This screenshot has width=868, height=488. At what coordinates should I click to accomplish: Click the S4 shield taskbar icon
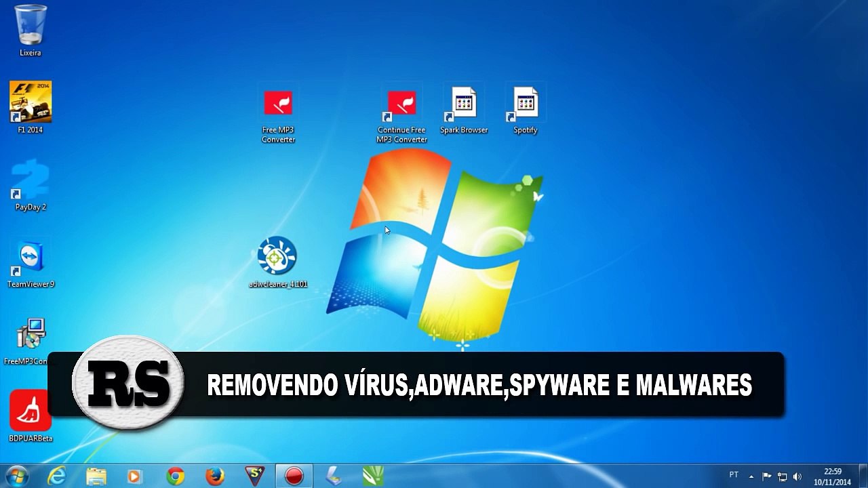tap(254, 476)
